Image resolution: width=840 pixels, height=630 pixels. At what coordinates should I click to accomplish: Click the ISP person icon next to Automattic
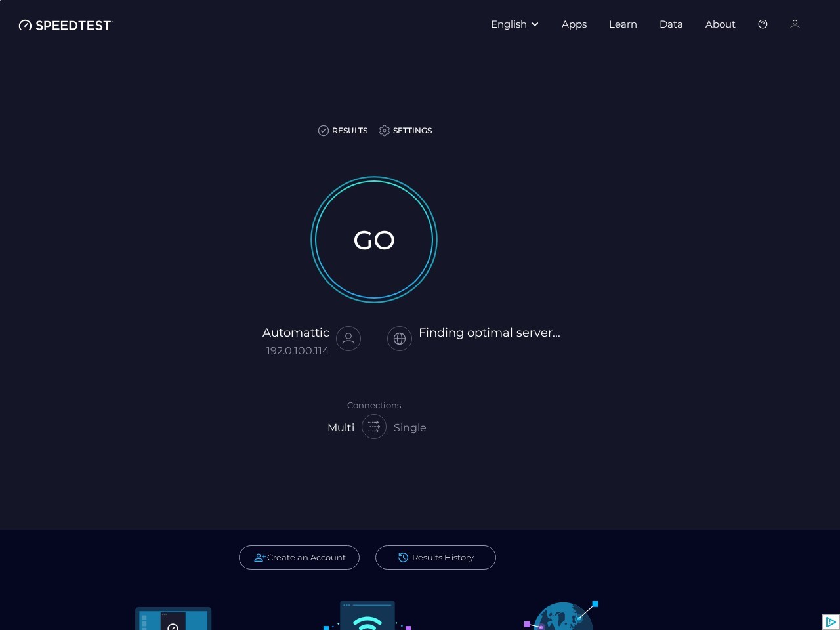pos(348,339)
